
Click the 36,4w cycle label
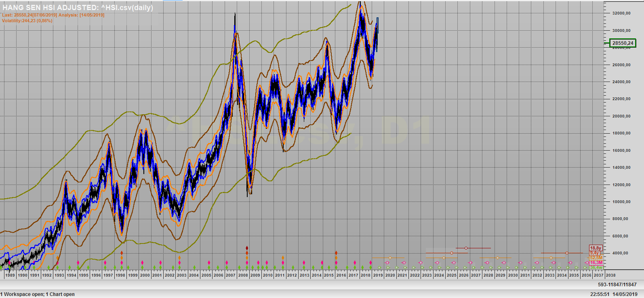click(x=596, y=267)
